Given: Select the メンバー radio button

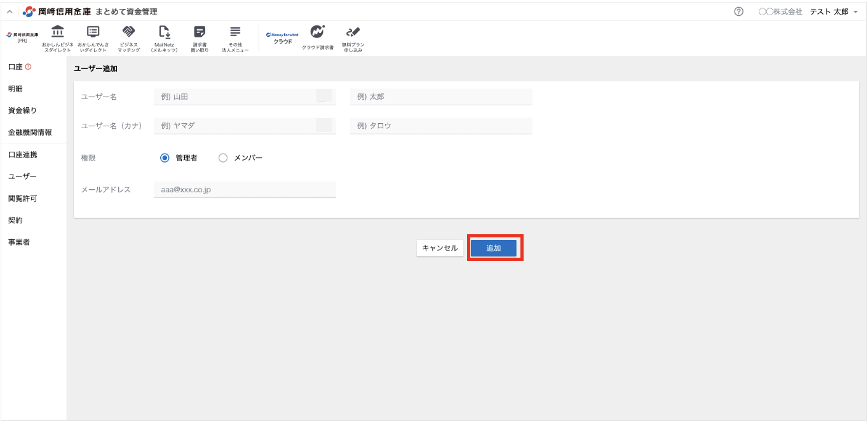Looking at the screenshot, I should pyautogui.click(x=223, y=158).
